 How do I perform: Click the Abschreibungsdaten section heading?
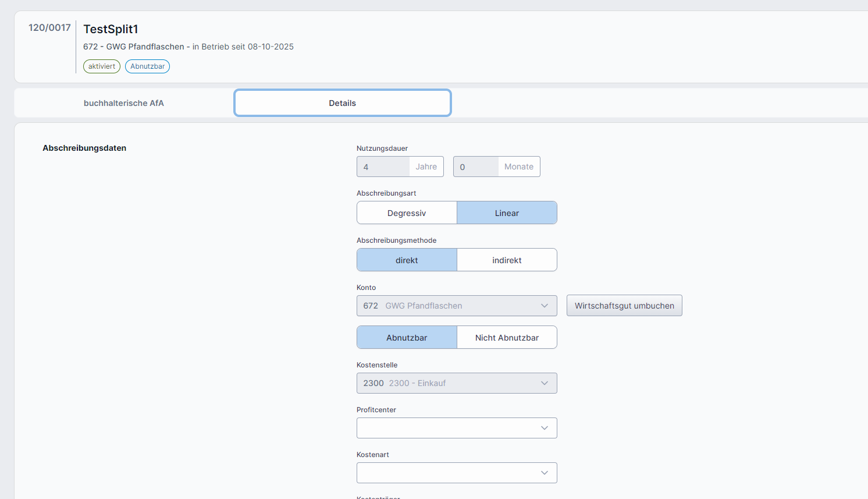(x=84, y=148)
